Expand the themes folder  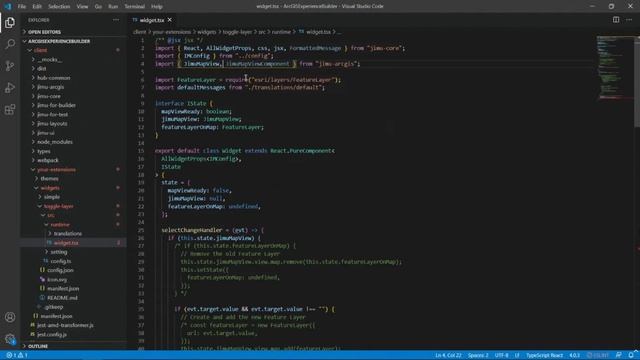point(73,179)
